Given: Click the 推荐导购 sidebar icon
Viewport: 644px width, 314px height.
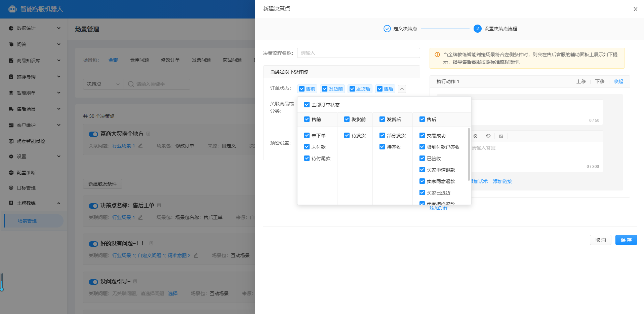Looking at the screenshot, I should [x=11, y=77].
